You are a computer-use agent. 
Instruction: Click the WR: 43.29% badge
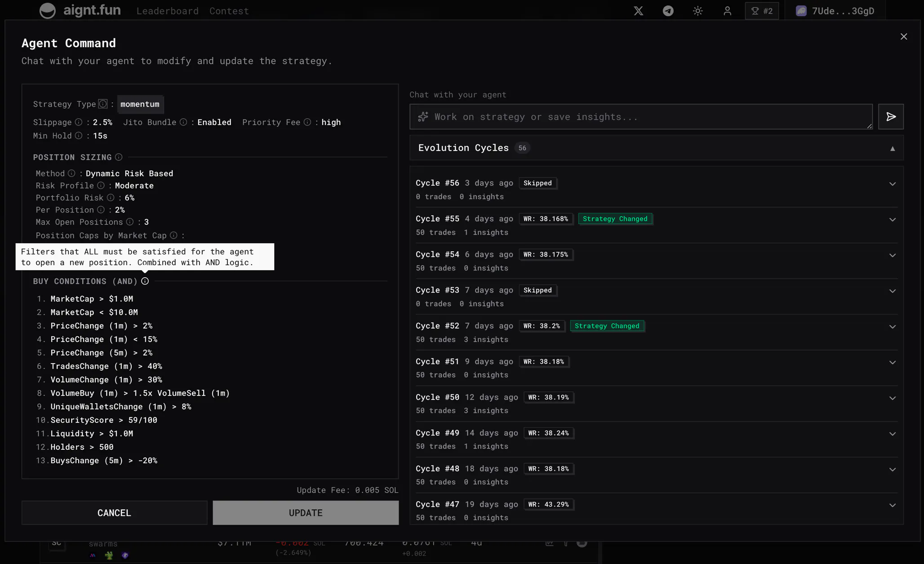pos(548,504)
